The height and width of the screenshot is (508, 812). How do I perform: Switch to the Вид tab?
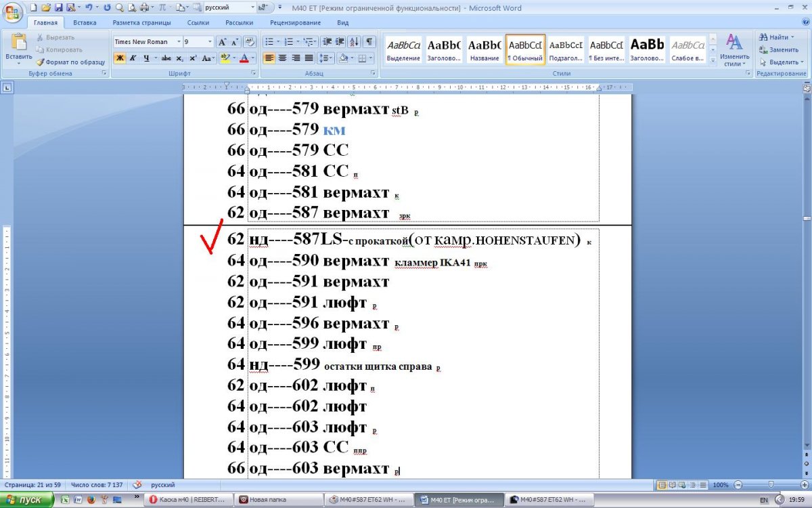(343, 22)
